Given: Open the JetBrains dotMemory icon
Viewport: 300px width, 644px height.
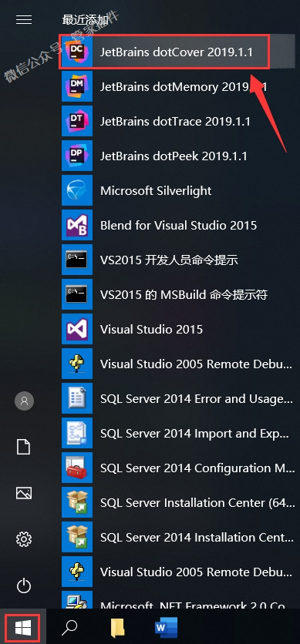Looking at the screenshot, I should point(77,86).
